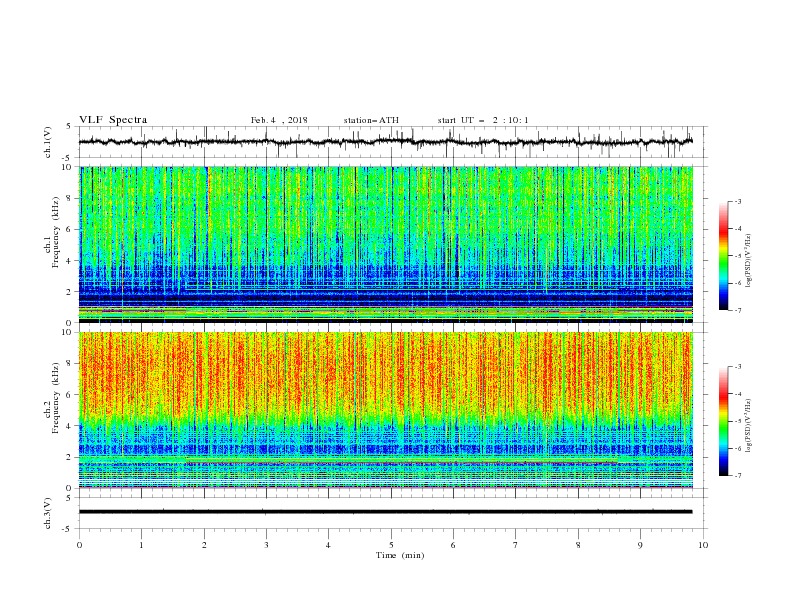Click the time axis tick label "9"
The width and height of the screenshot is (792, 612).
tap(640, 545)
